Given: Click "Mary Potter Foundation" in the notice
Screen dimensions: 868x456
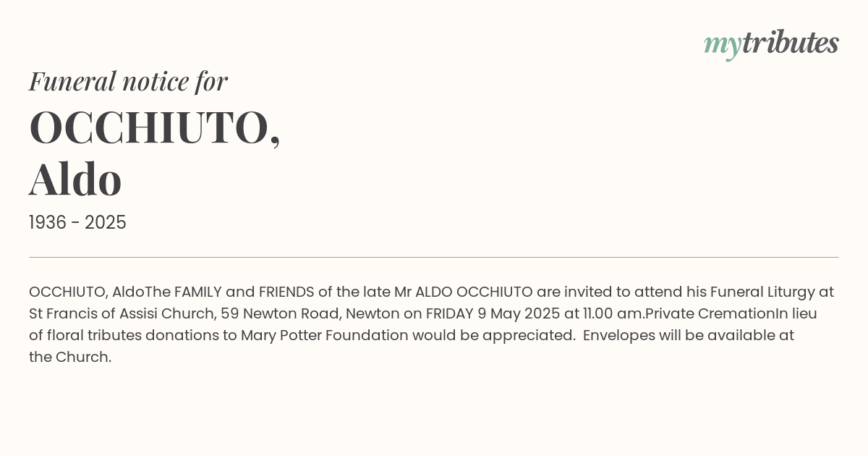Looking at the screenshot, I should (325, 336).
